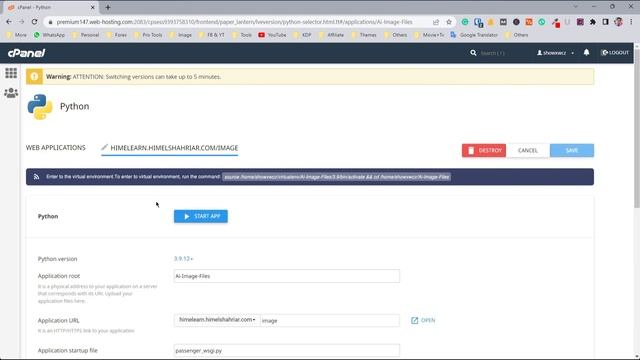Bookmark this page with the star icon

(449, 22)
